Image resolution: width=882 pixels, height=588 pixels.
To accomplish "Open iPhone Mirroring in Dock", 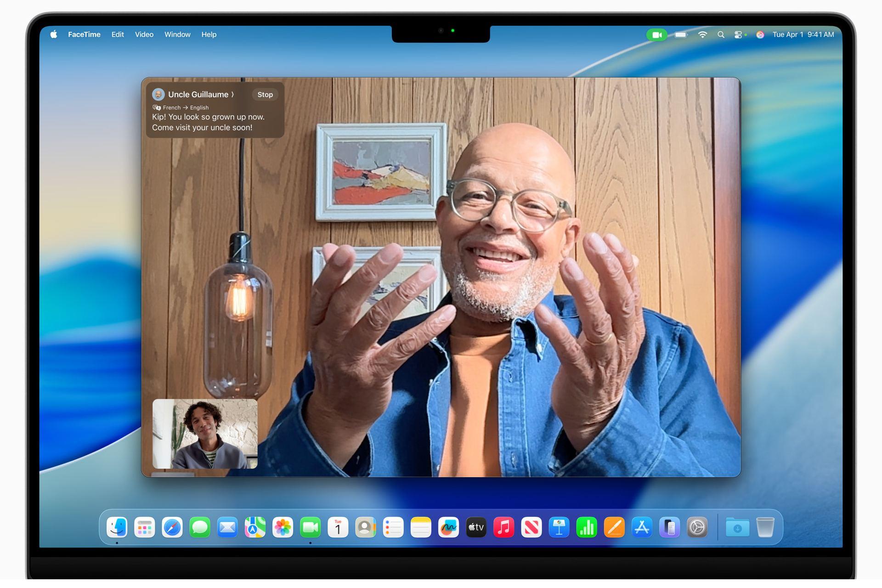I will 669,527.
